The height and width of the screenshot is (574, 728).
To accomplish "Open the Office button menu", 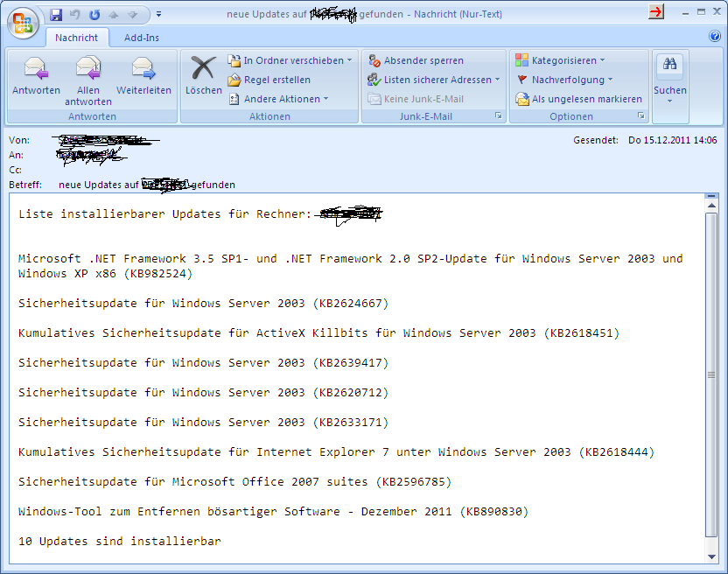I will click(23, 21).
